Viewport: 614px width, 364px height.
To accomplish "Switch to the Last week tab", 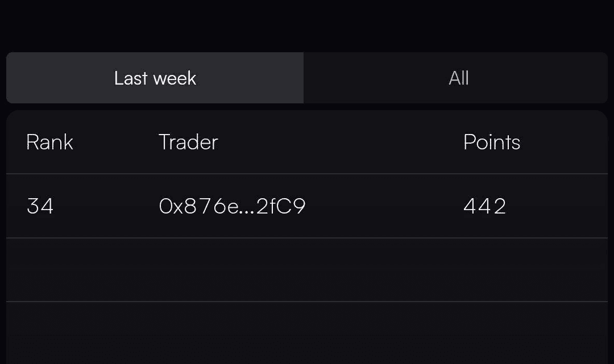I will point(155,78).
